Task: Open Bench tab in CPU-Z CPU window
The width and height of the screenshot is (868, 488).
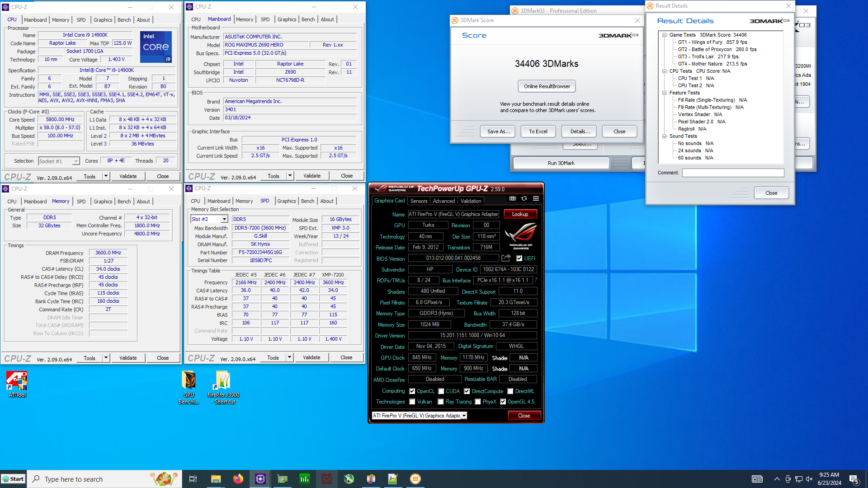Action: tap(124, 20)
